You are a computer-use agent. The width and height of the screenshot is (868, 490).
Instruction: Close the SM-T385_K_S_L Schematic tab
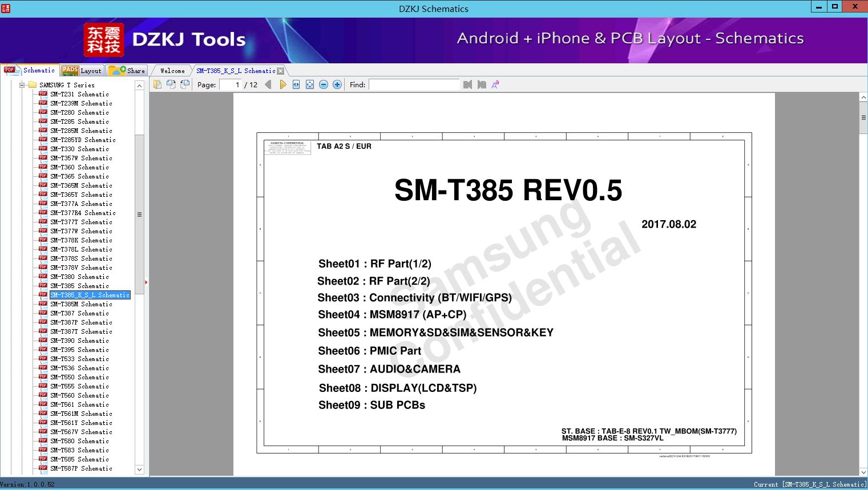click(280, 71)
